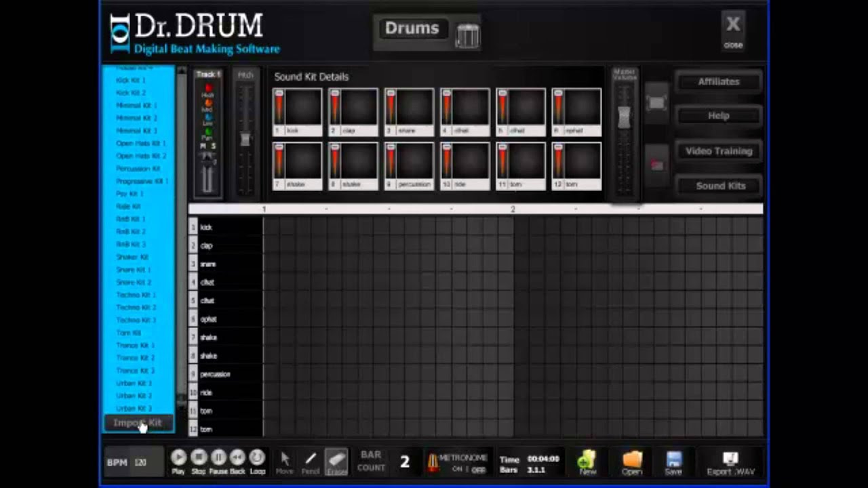Select Open Hats Kit 1
Viewport: 868px width, 488px height.
pyautogui.click(x=141, y=143)
